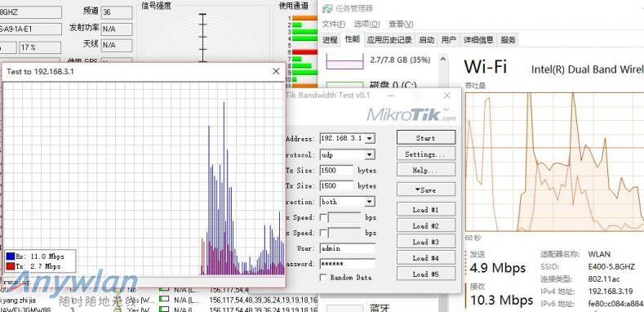Select the 磁盘 0 (C:) item

pyautogui.click(x=393, y=85)
